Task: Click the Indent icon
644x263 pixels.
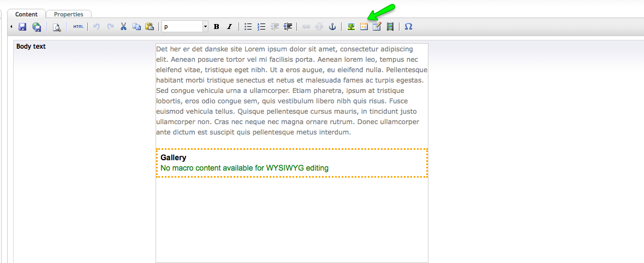Action: tap(288, 27)
